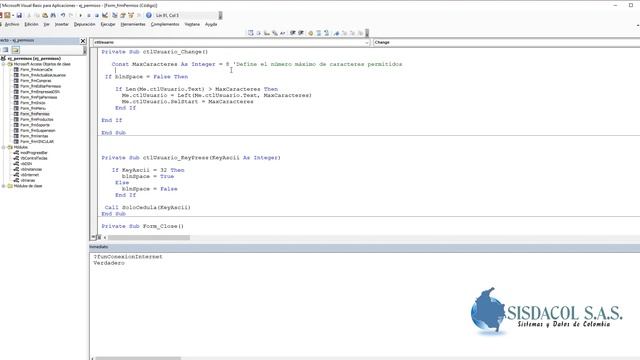The width and height of the screenshot is (640, 360).
Task: Click the Run macro play icon
Action: 80,15
